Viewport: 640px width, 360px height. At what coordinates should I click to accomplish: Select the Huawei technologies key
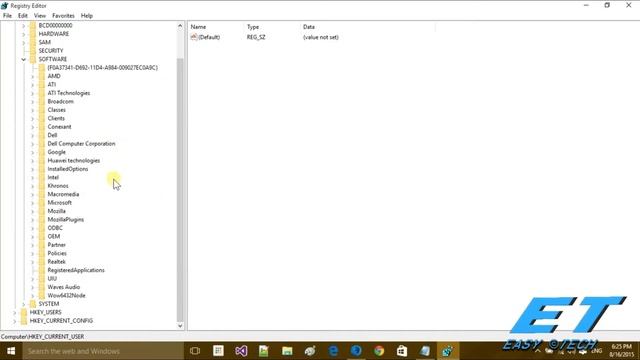point(73,160)
